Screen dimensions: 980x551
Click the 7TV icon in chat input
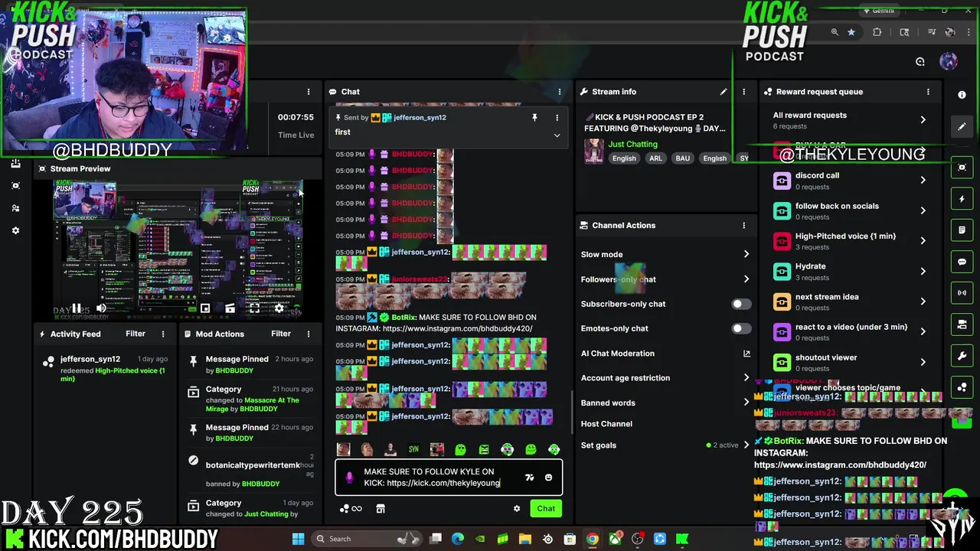(x=529, y=478)
